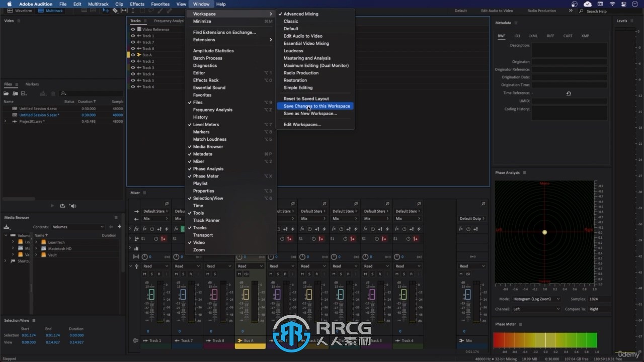Click the reset Time Reference icon in Metadata
Image resolution: width=644 pixels, height=362 pixels.
click(x=569, y=93)
